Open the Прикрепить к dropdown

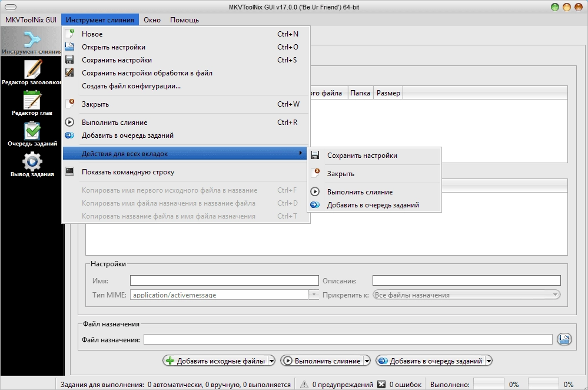pyautogui.click(x=467, y=295)
